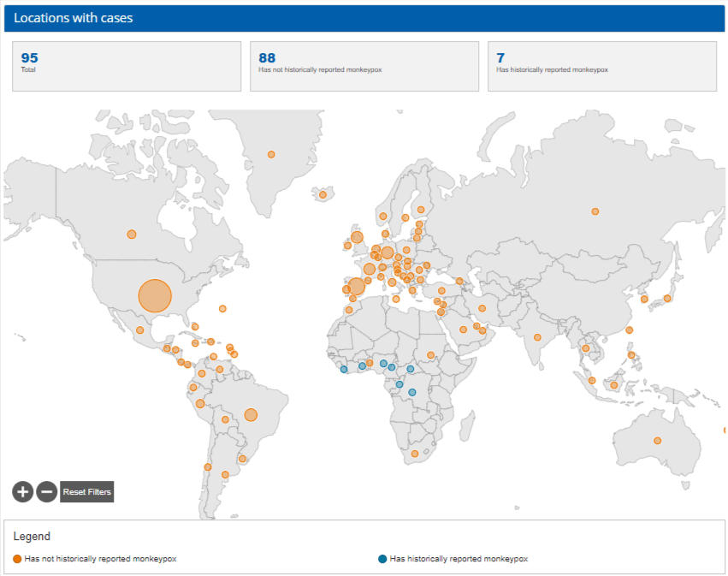The height and width of the screenshot is (576, 728).
Task: Click the India case marker
Action: [537, 337]
